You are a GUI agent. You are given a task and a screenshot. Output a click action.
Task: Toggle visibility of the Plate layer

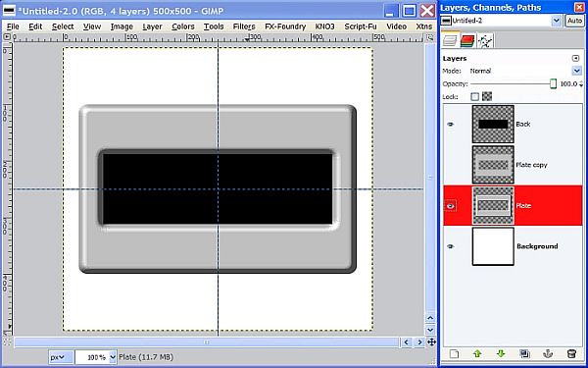point(451,206)
